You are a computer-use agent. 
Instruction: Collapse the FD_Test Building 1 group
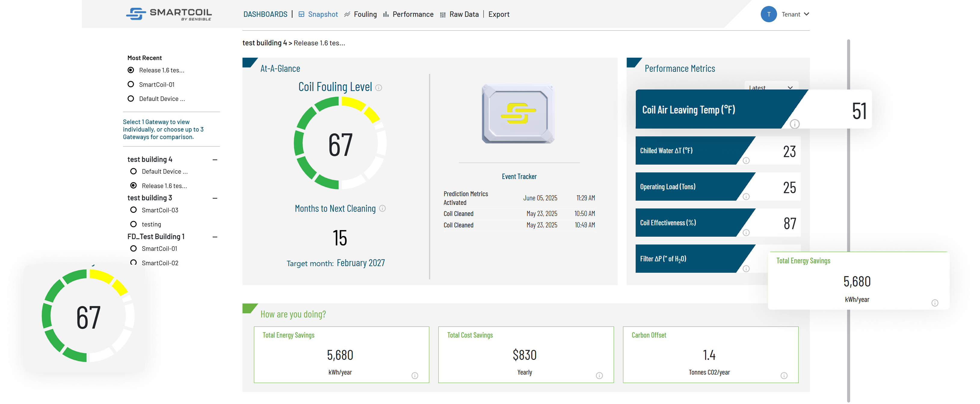pyautogui.click(x=215, y=237)
